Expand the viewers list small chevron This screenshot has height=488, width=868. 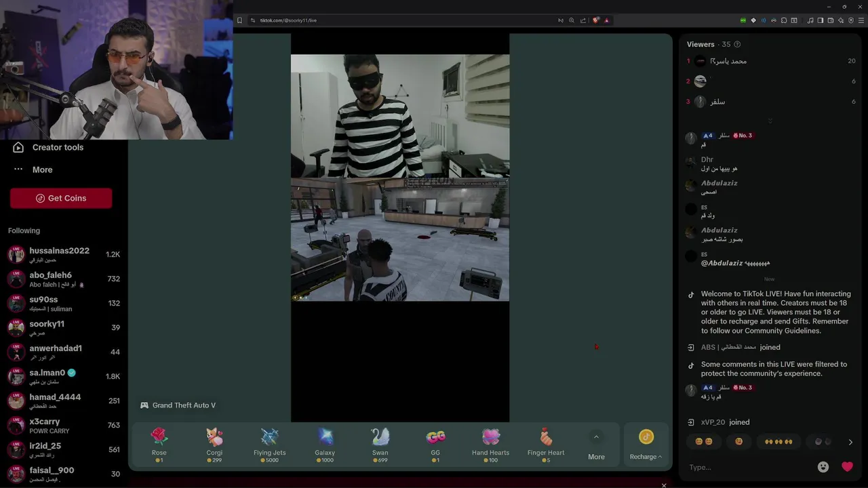pos(770,121)
